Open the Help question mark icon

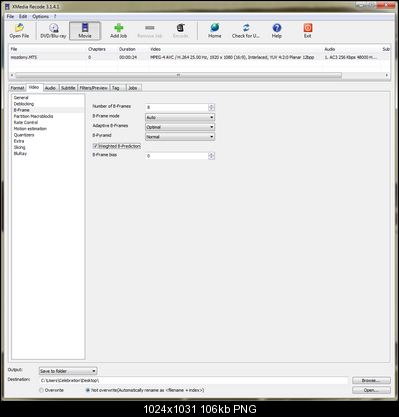[277, 31]
